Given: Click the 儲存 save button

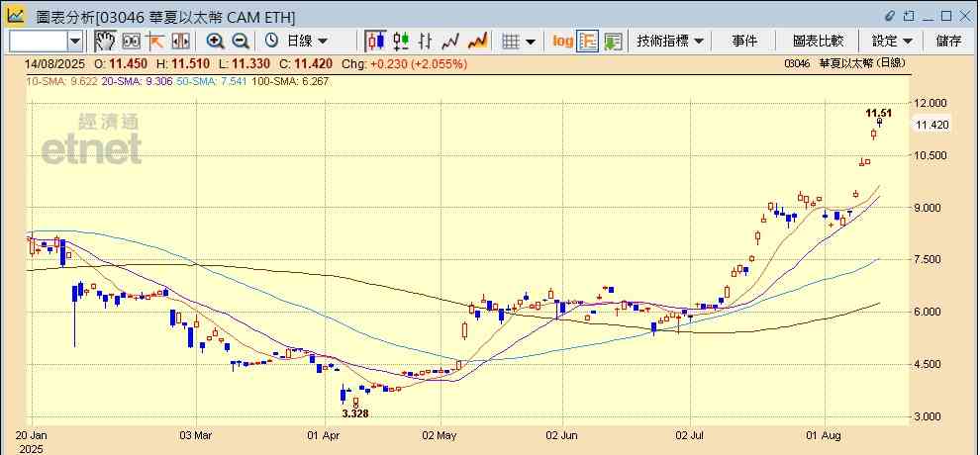Looking at the screenshot, I should click(x=948, y=42).
